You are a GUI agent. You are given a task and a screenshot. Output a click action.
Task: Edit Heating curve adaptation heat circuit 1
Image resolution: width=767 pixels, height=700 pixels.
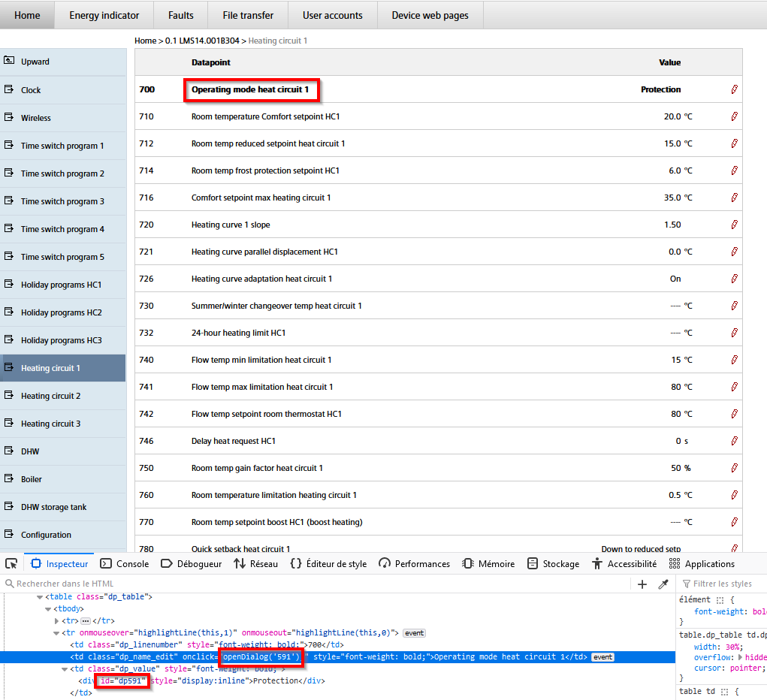coord(734,279)
